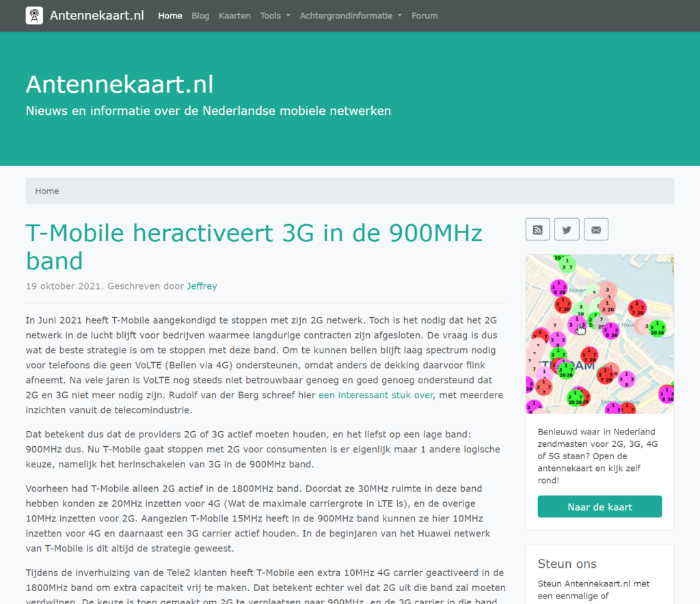Screen dimensions: 700x604
Task: Open the Twitter bird icon button
Action: 567,230
